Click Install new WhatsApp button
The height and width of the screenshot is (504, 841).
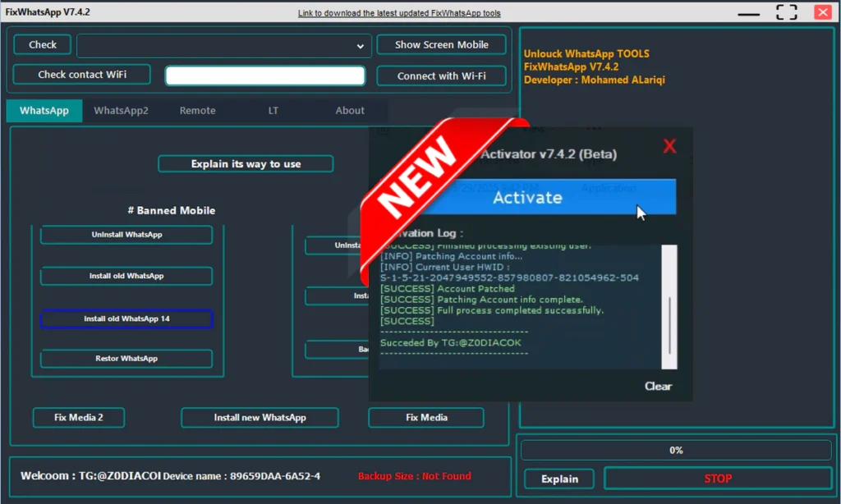(260, 417)
